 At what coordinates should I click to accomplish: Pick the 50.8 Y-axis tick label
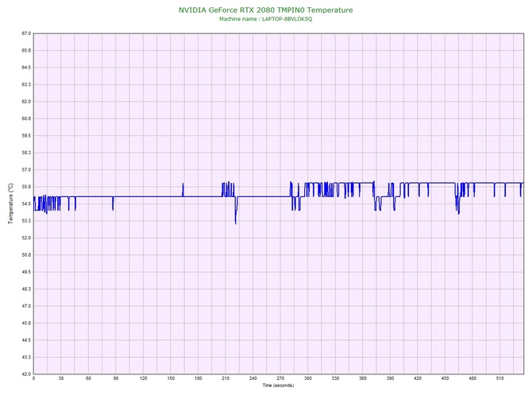(25, 255)
